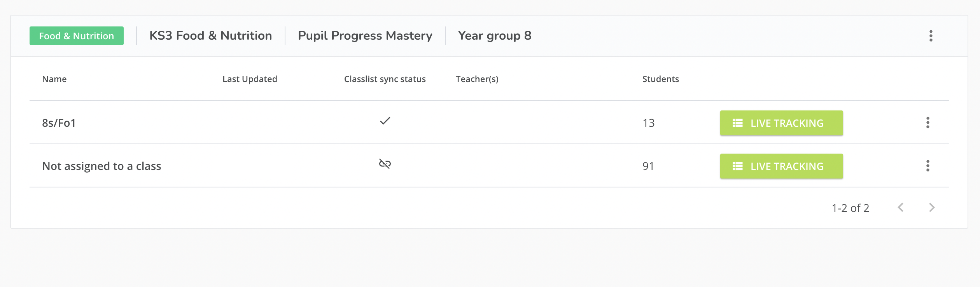Open the card header three-dot menu
The width and height of the screenshot is (980, 287).
tap(931, 36)
